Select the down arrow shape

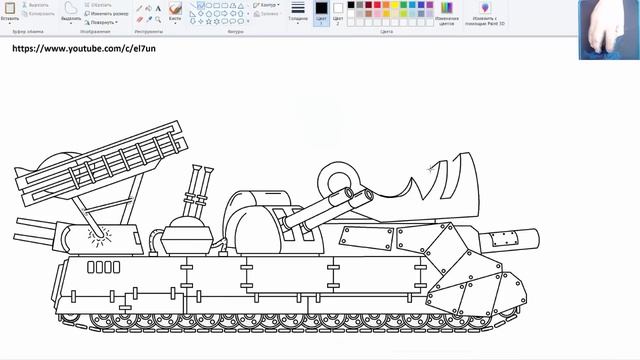193,21
